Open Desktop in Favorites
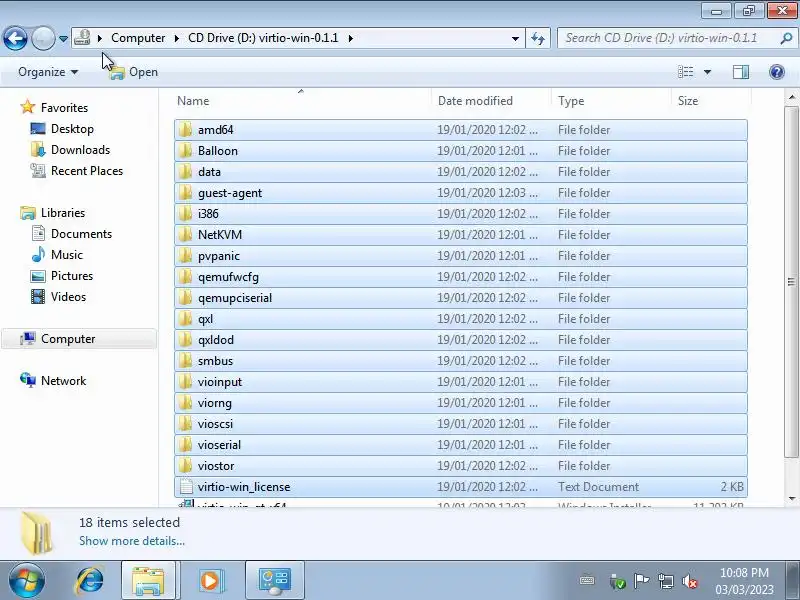The height and width of the screenshot is (600, 800). click(x=72, y=129)
